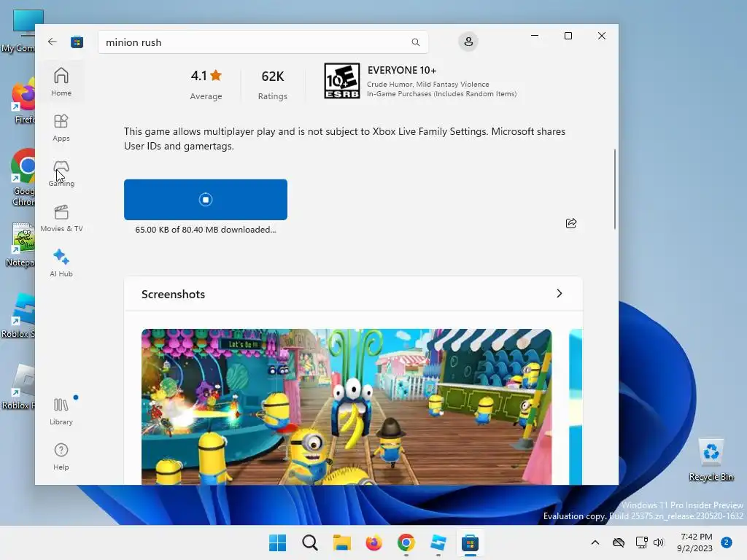Launch Firefox from the taskbar
The width and height of the screenshot is (747, 560).
(x=373, y=542)
